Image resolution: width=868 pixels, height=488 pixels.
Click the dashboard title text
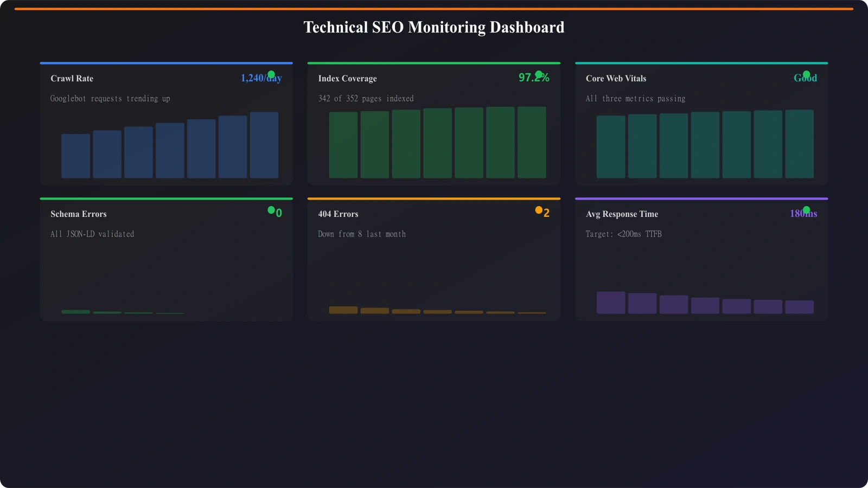(434, 27)
